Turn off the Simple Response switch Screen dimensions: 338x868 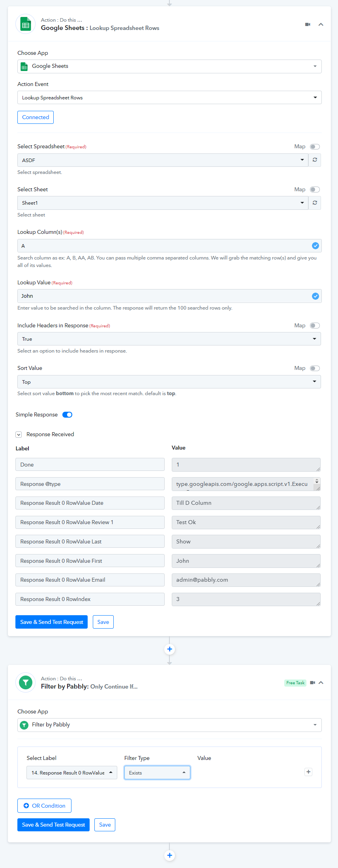(68, 414)
